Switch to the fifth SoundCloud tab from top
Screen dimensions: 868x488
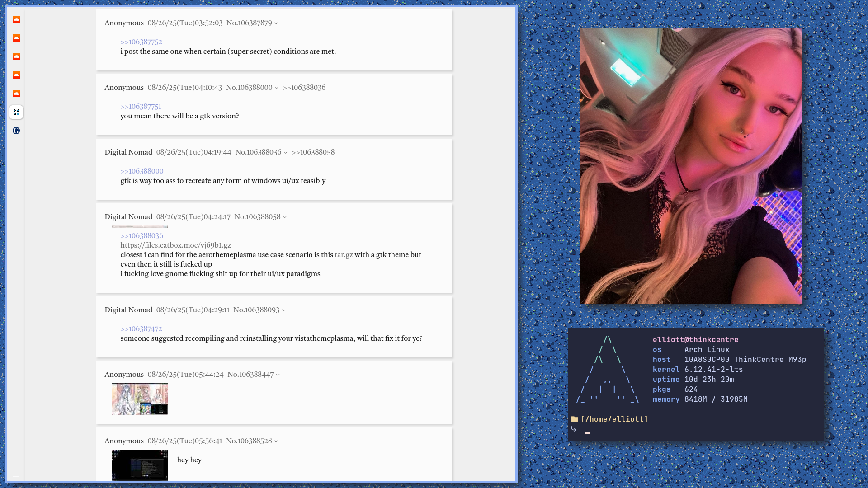16,94
